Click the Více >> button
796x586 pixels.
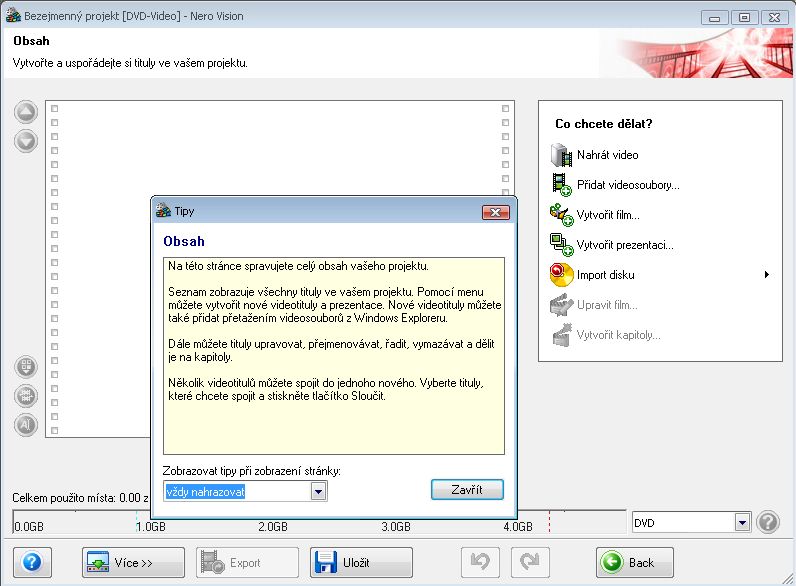133,562
